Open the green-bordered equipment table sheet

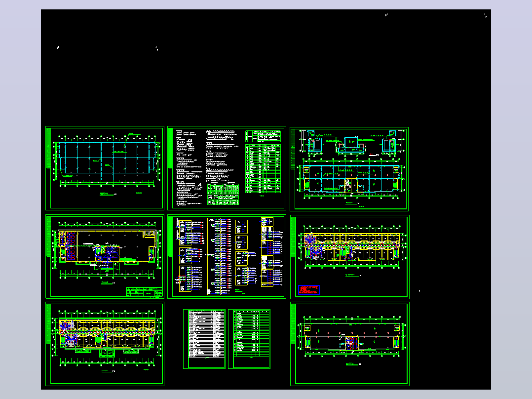click(249, 339)
